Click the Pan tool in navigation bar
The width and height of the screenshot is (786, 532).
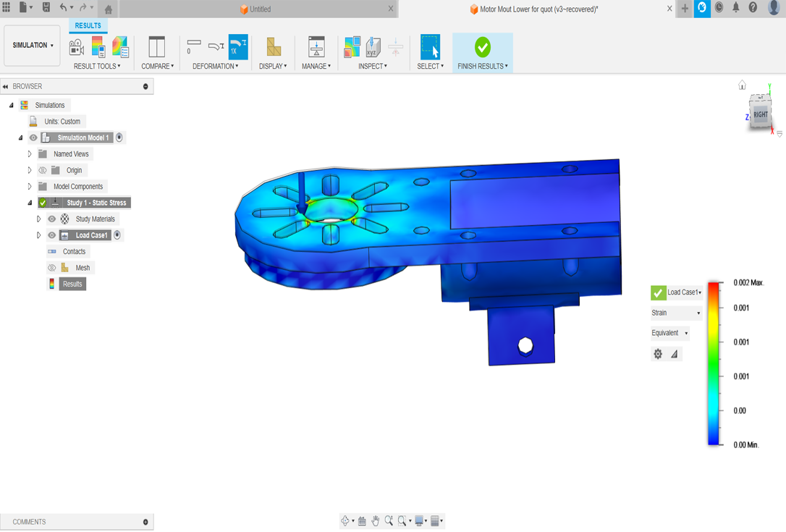tap(376, 520)
